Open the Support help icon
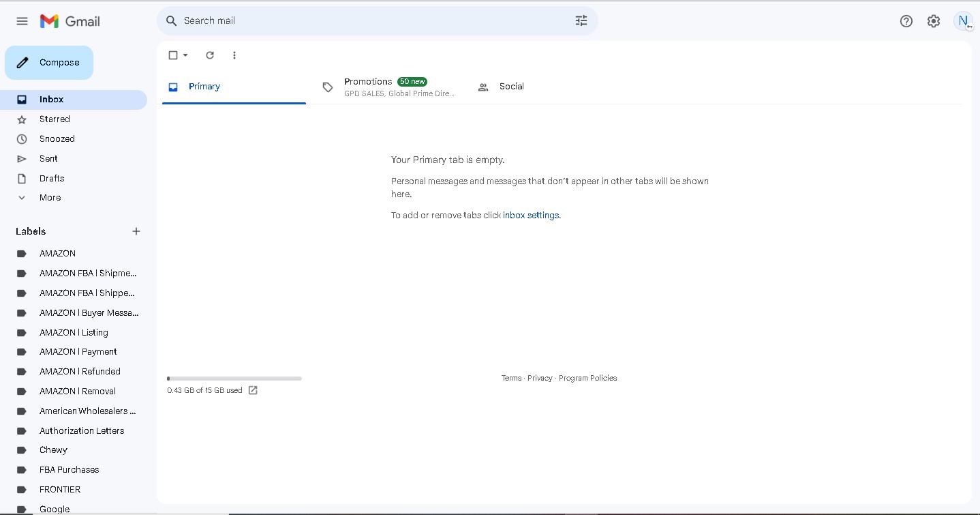This screenshot has height=515, width=980. [x=906, y=21]
